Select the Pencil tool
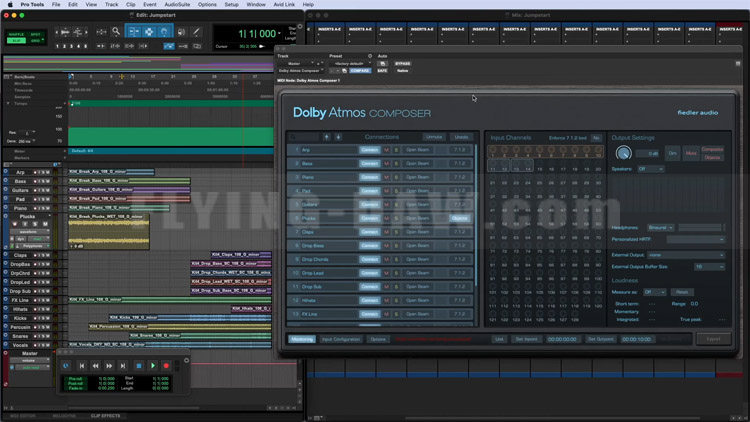Image resolution: width=750 pixels, height=422 pixels. pyautogui.click(x=196, y=32)
